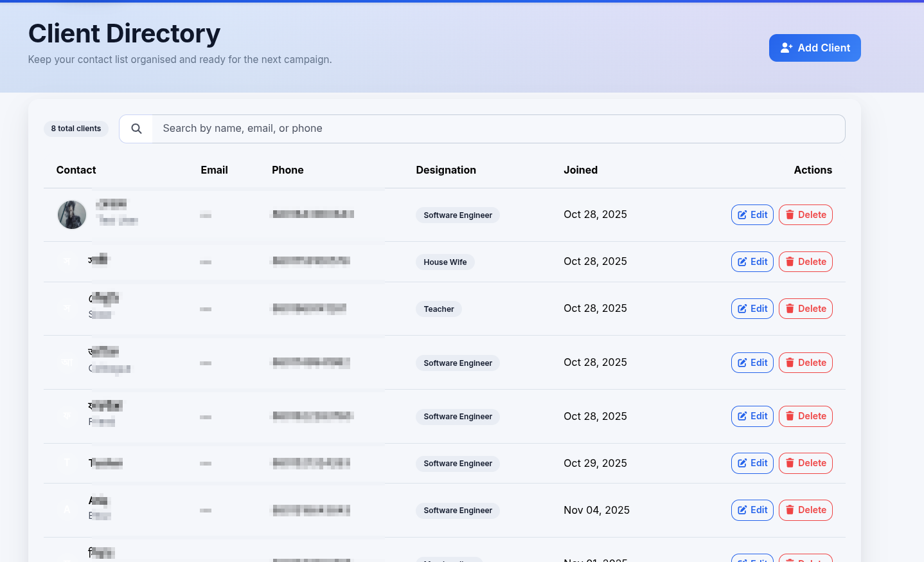Viewport: 924px width, 562px height.
Task: Click the Teacher designation tag
Action: tap(438, 309)
